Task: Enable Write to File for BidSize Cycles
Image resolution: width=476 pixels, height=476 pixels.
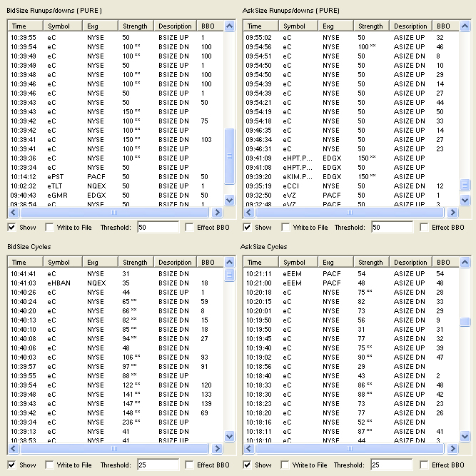Action: (49, 465)
